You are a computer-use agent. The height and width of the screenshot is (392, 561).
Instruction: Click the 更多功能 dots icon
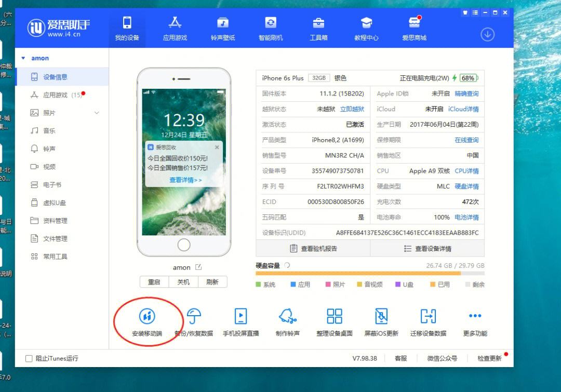tap(475, 316)
